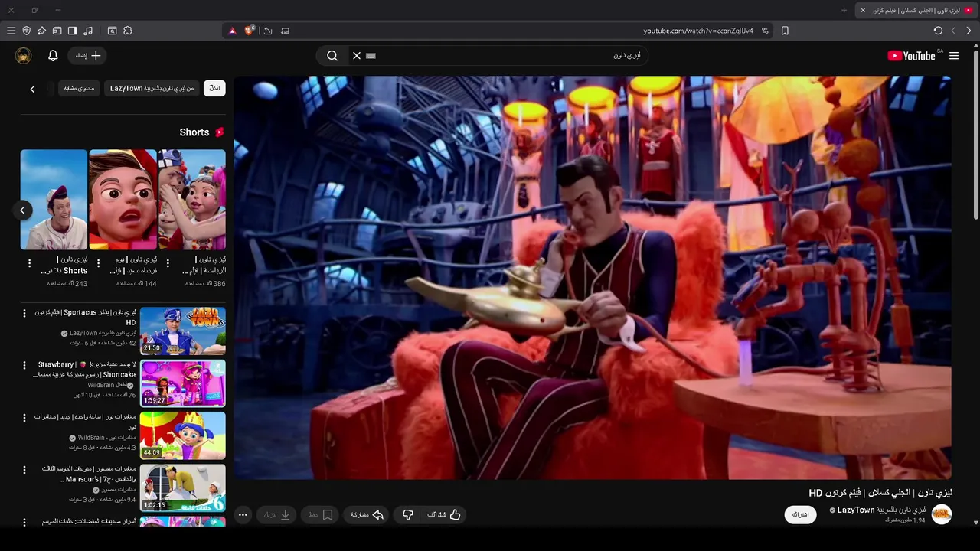Clear the search query with X

356,55
